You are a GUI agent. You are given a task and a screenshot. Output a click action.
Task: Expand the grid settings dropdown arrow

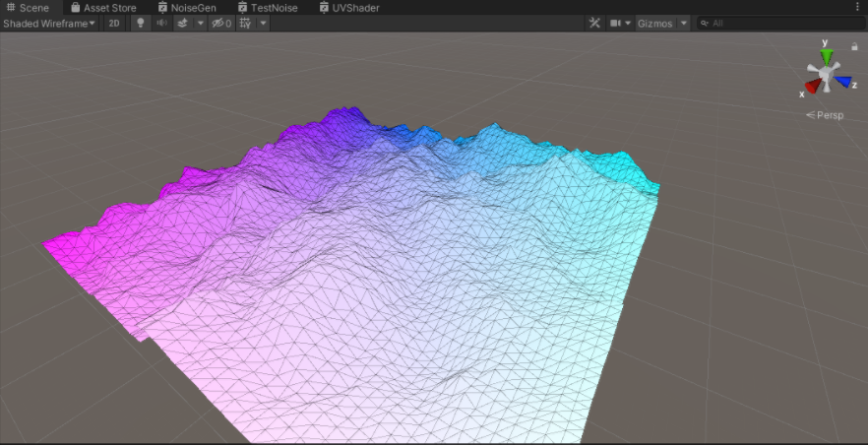[x=263, y=23]
